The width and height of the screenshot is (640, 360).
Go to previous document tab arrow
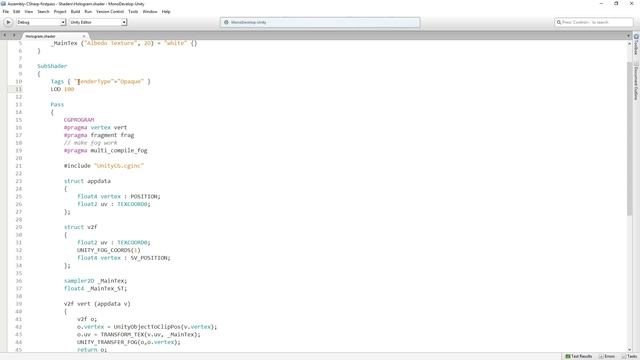point(4,35)
